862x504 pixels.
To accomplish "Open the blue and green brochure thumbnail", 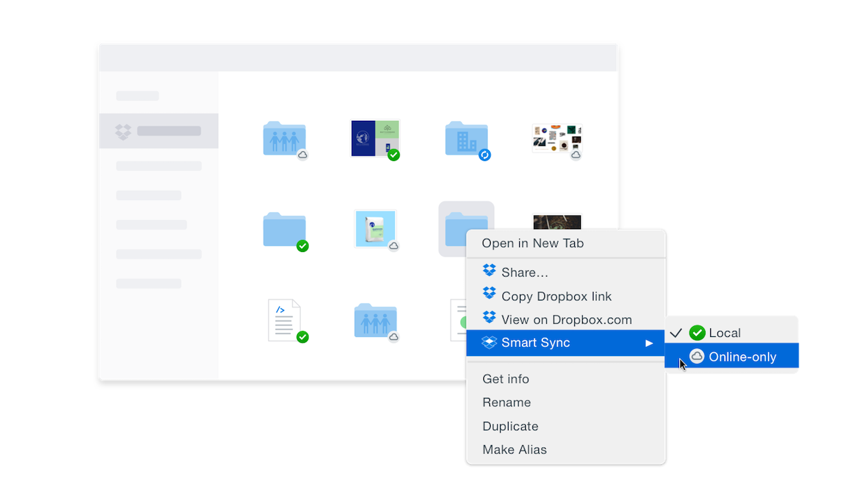I will pos(375,138).
